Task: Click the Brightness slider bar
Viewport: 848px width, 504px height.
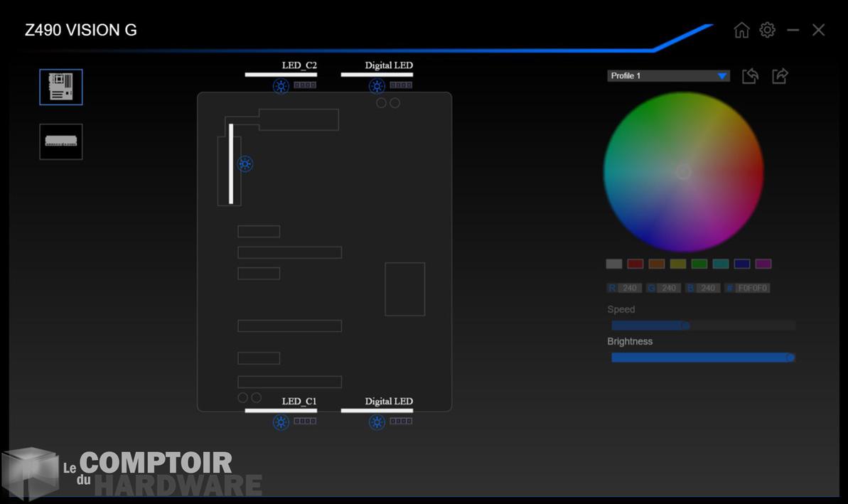Action: click(703, 358)
